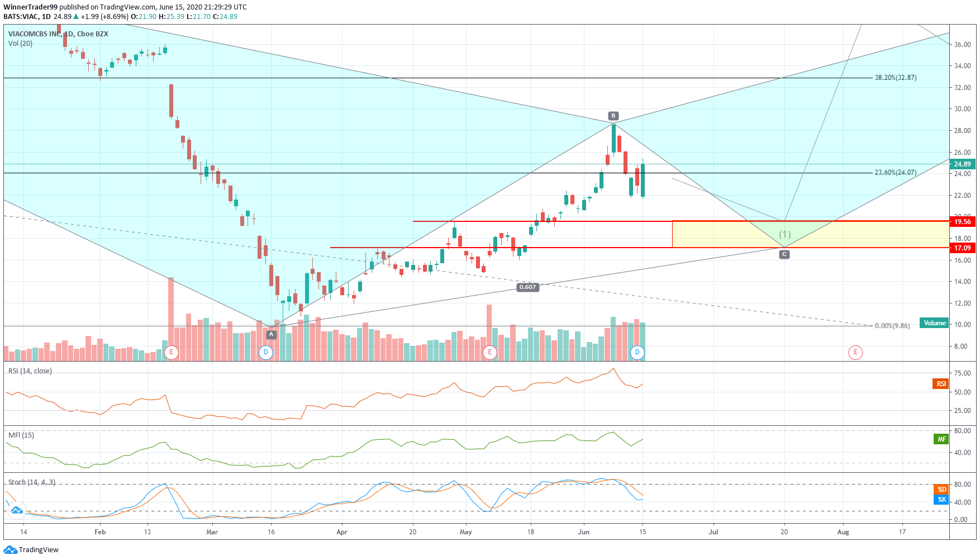The image size is (980, 560).
Task: Click 8.00 on the price axis
Action: [x=961, y=347]
